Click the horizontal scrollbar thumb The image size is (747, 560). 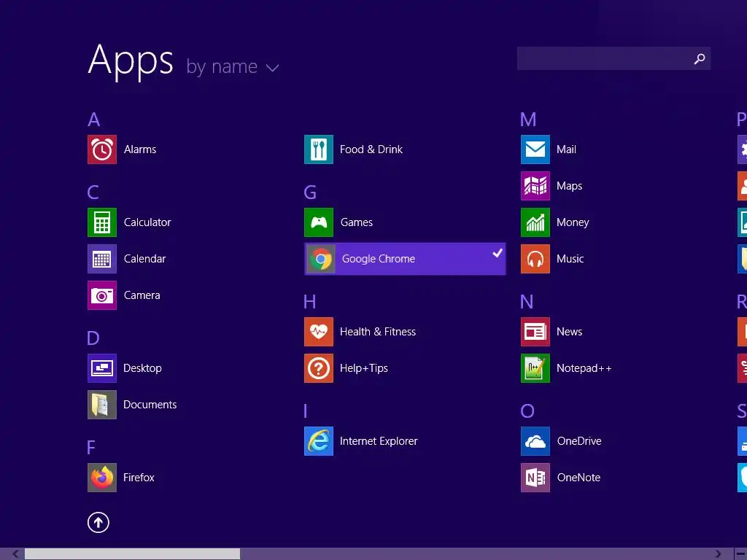(x=133, y=554)
